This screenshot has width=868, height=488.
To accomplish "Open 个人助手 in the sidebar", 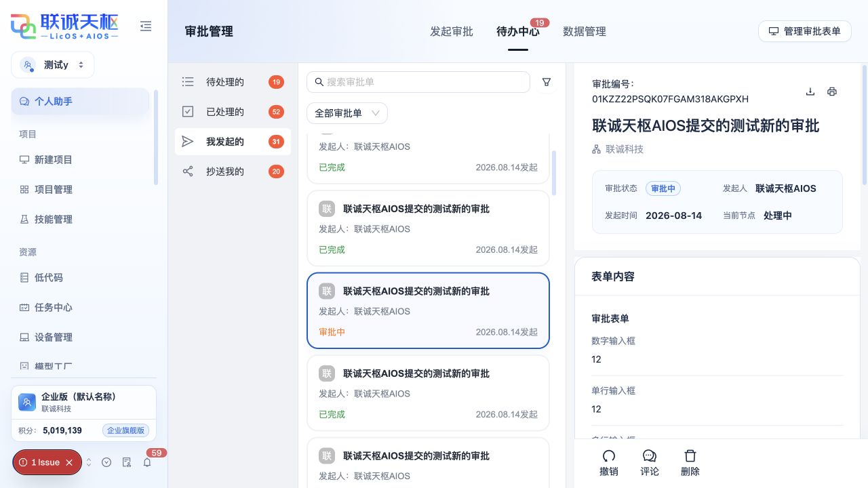I will [x=80, y=102].
